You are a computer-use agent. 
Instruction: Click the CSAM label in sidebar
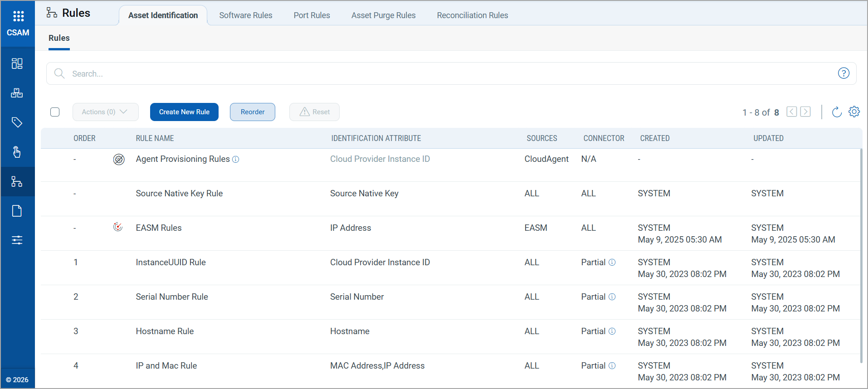18,33
